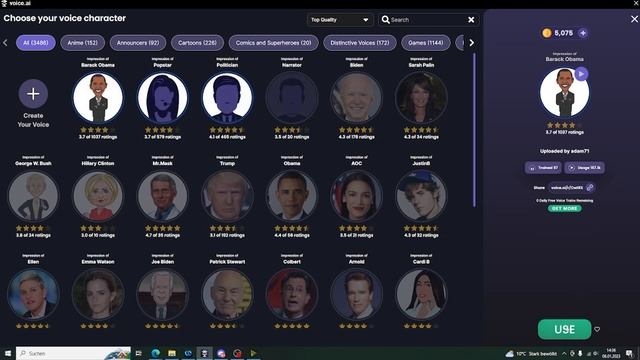Click the '4.7 of 35 ratings' text
The width and height of the screenshot is (640, 360).
coord(162,235)
